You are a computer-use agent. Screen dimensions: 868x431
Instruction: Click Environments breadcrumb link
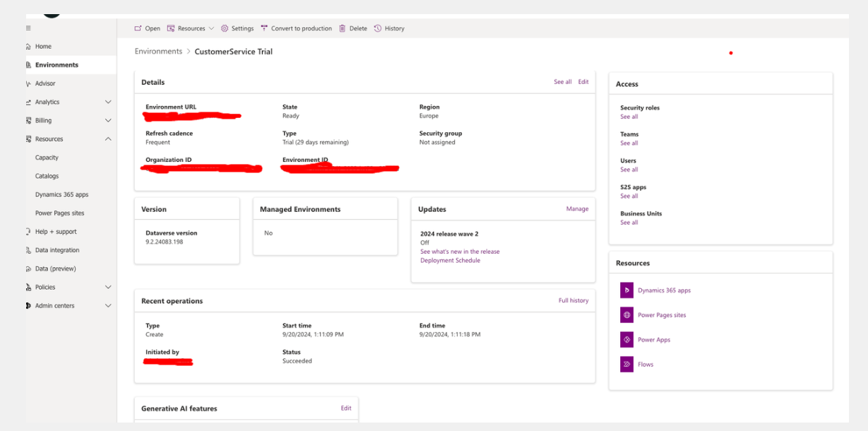(x=158, y=52)
